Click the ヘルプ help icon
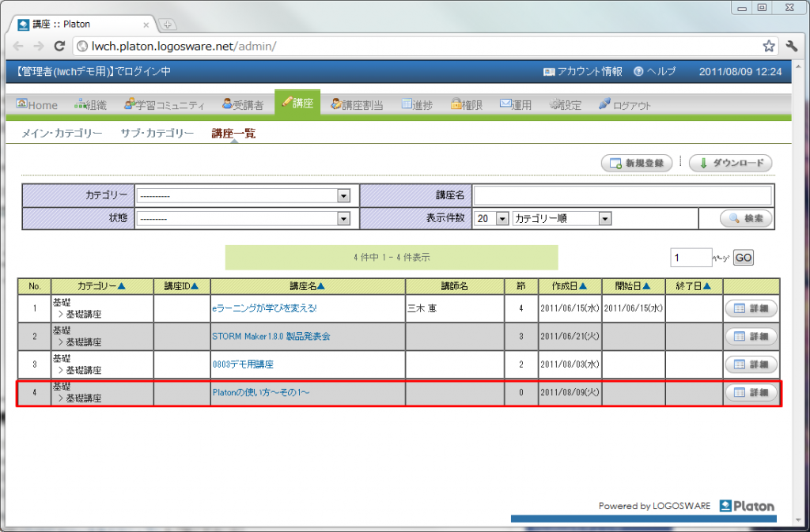This screenshot has width=810, height=532. (x=639, y=71)
